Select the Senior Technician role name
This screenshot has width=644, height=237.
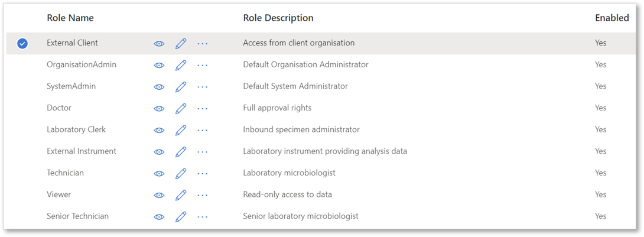77,216
